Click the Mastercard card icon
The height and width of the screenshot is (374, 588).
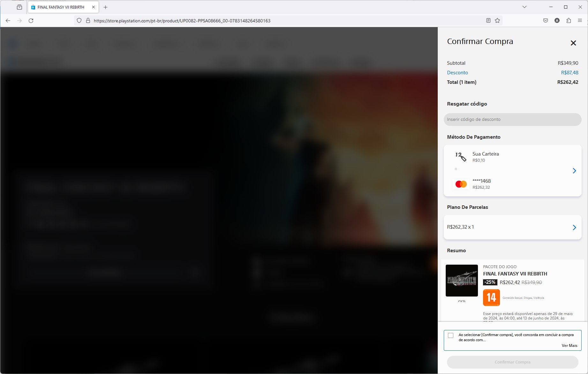pyautogui.click(x=461, y=184)
